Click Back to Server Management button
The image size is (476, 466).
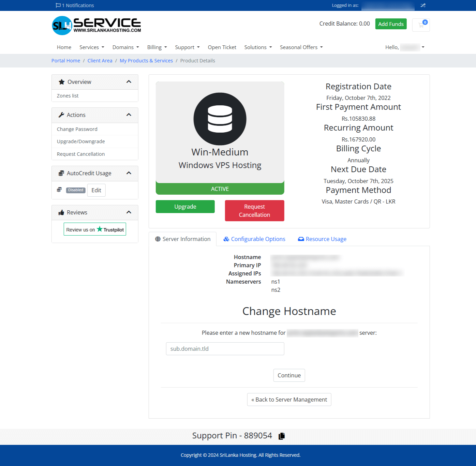click(289, 400)
